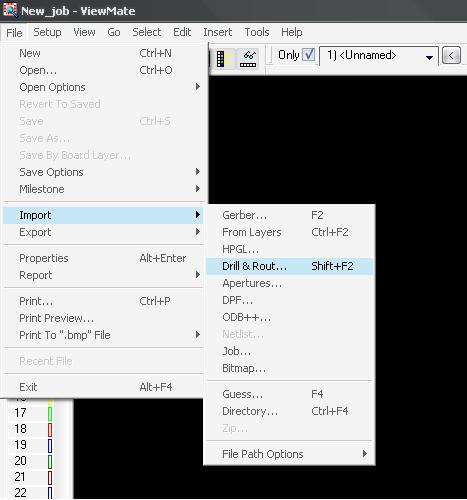Click the red color swatch for layer 18

coord(50,430)
